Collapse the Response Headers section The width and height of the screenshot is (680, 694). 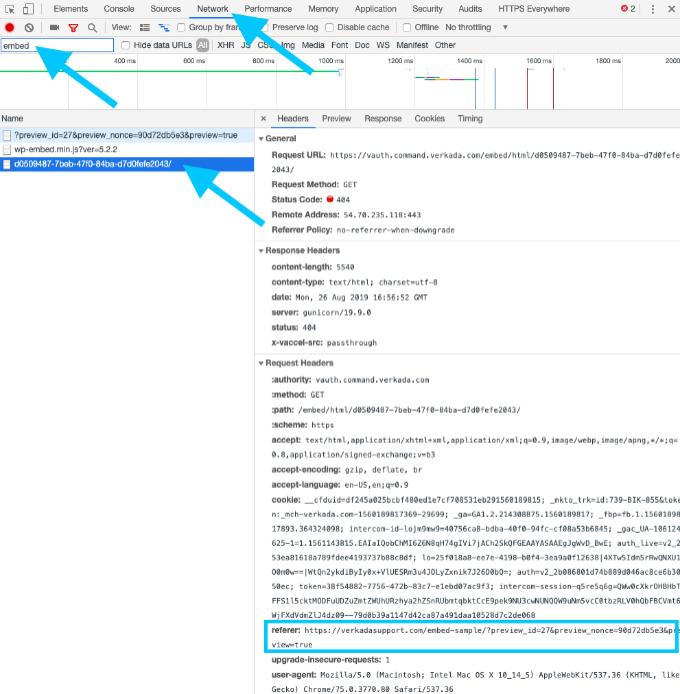click(x=263, y=250)
